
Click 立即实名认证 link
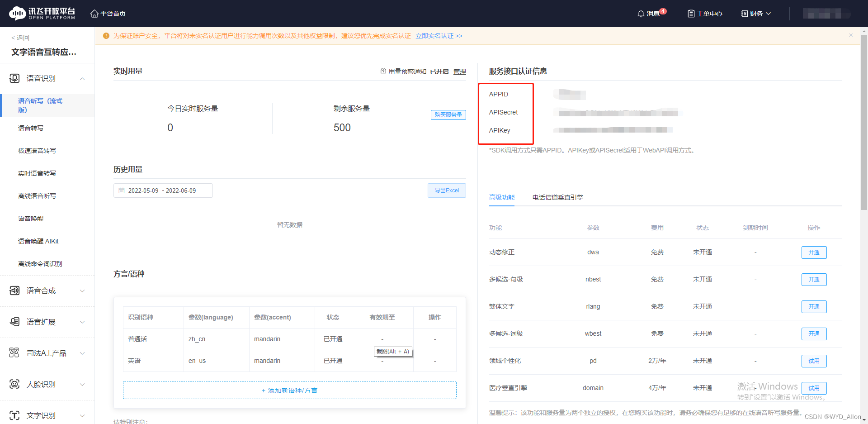click(439, 36)
